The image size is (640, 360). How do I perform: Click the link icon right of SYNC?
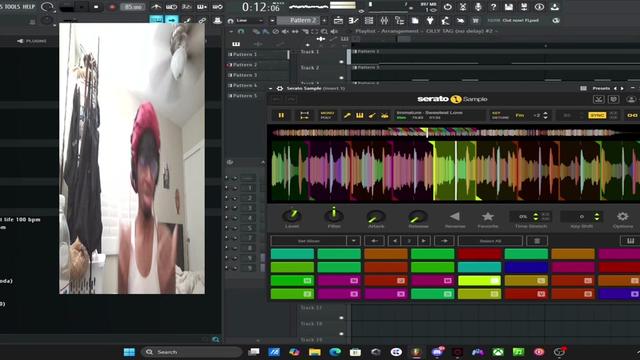pos(632,116)
